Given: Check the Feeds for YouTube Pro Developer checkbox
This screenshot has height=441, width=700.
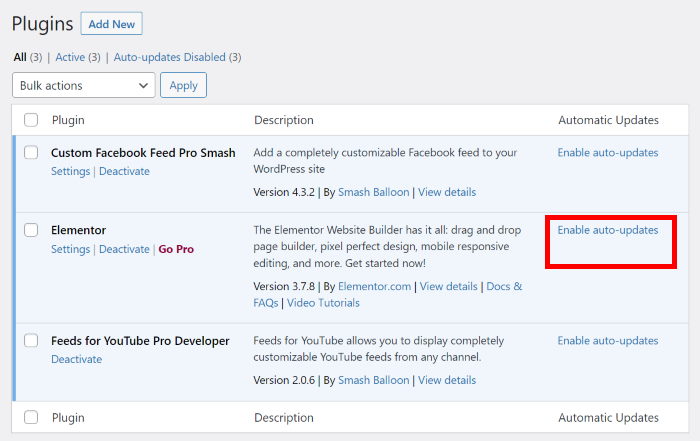Looking at the screenshot, I should [x=31, y=340].
